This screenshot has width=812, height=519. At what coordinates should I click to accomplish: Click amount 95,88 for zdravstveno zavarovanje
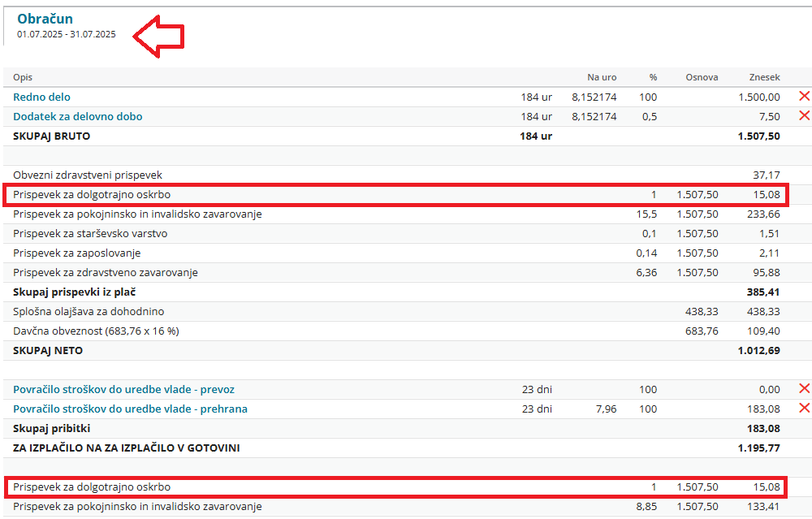tap(767, 272)
